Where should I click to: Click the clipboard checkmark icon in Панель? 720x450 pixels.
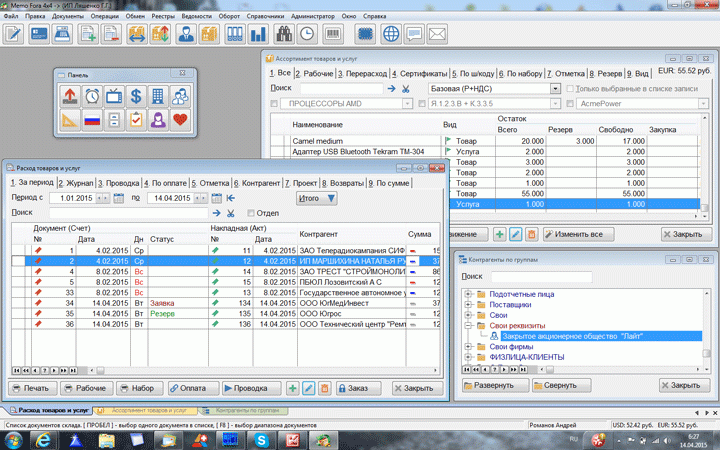tap(136, 120)
